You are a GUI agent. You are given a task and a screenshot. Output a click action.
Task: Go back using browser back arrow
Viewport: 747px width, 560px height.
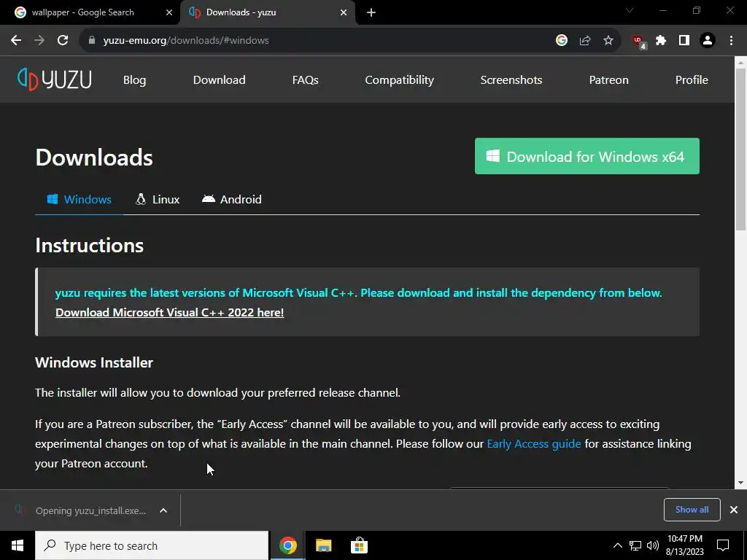pyautogui.click(x=16, y=41)
